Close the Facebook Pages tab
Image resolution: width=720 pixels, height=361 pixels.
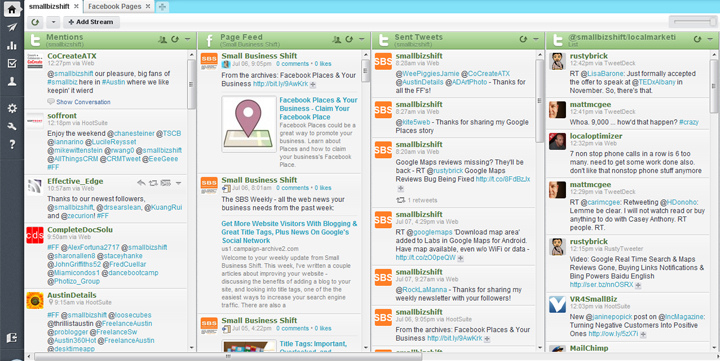(148, 6)
